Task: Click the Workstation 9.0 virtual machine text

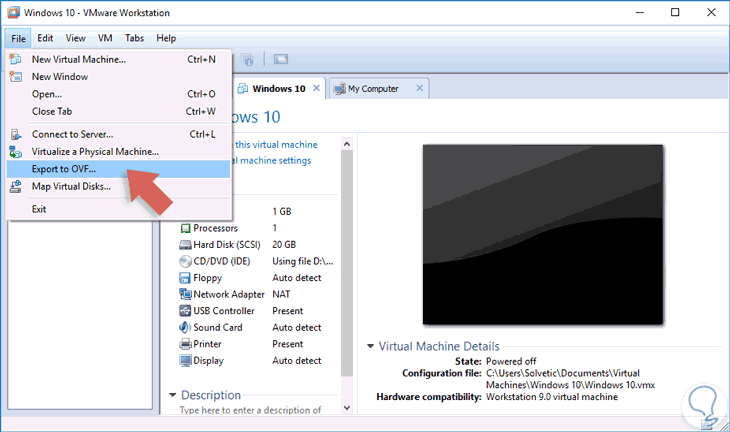Action: pyautogui.click(x=552, y=397)
